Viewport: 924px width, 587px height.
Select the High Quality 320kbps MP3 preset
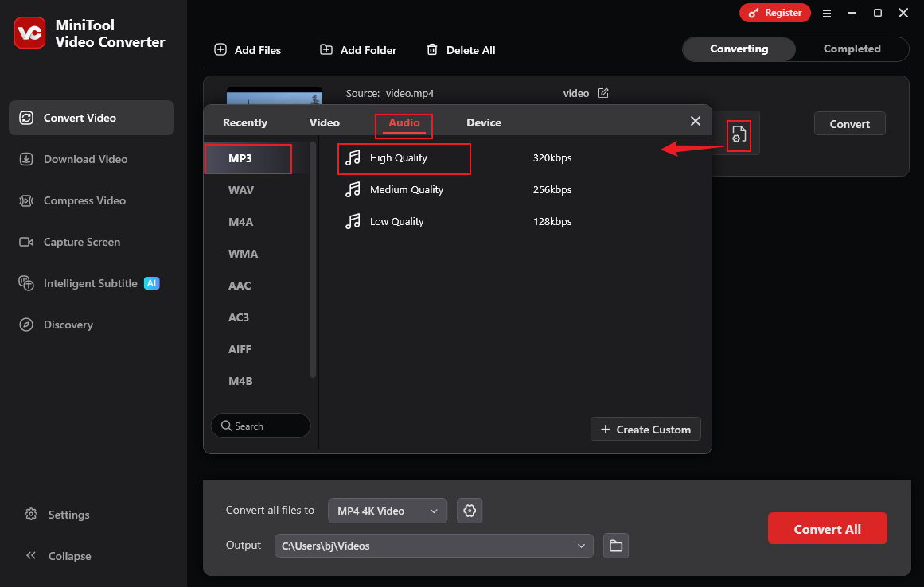pyautogui.click(x=404, y=158)
